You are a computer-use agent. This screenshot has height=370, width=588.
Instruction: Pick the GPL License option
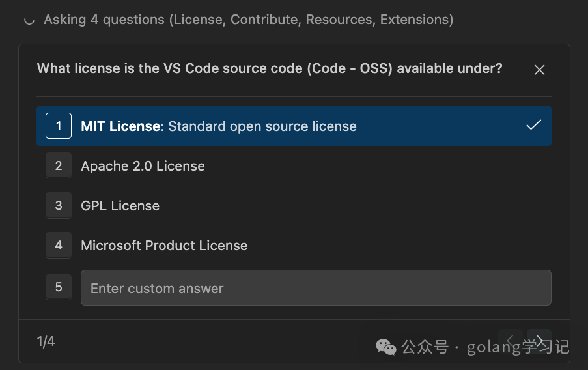tap(120, 206)
